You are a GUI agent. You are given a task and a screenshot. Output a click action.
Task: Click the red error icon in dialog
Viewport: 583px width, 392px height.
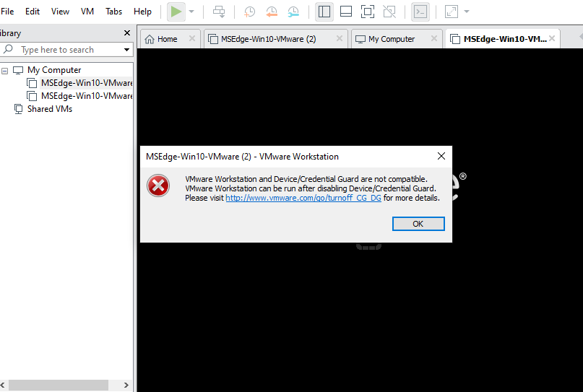coord(158,186)
